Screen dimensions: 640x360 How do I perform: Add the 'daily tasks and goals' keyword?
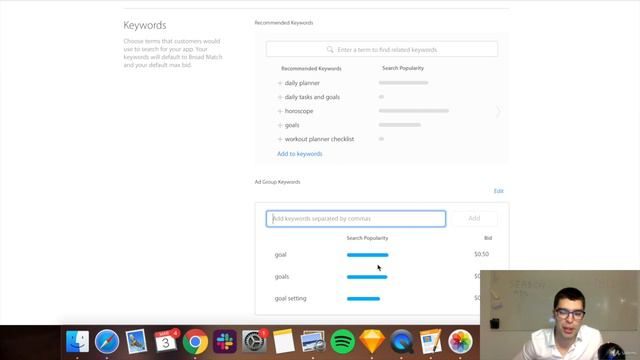(280, 97)
